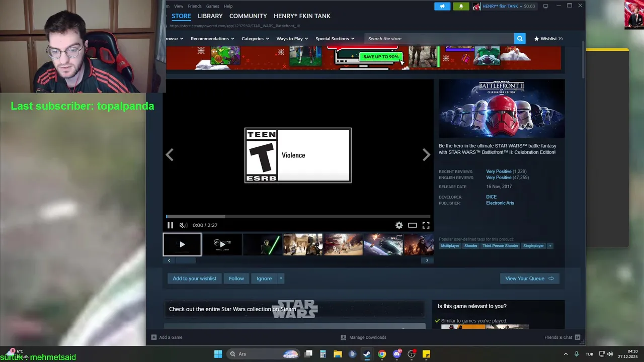Move thumbnail strip right with small arrow
Viewport: 644px width, 362px height.
[x=427, y=260]
